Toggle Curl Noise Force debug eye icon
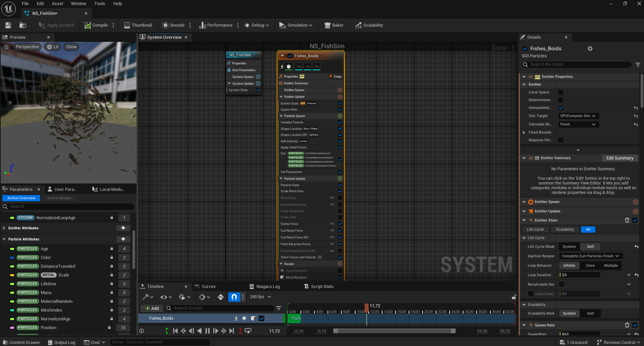Screen dimensions: 644x346 (x=332, y=230)
